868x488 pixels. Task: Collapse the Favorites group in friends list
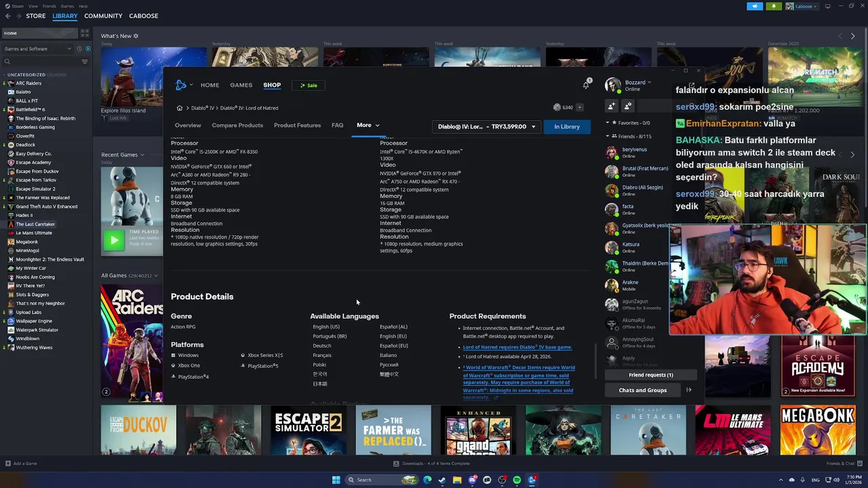point(608,123)
